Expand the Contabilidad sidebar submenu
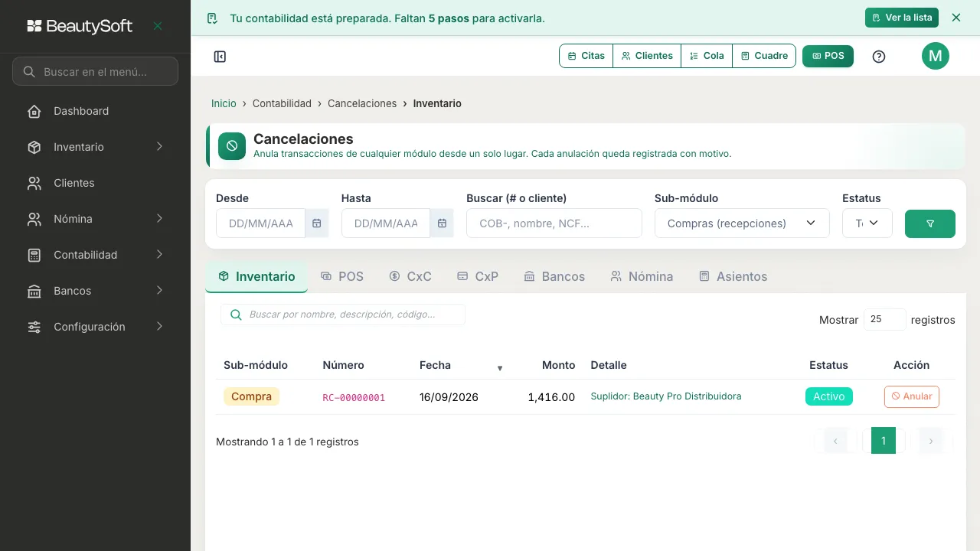This screenshot has width=980, height=551. point(95,255)
